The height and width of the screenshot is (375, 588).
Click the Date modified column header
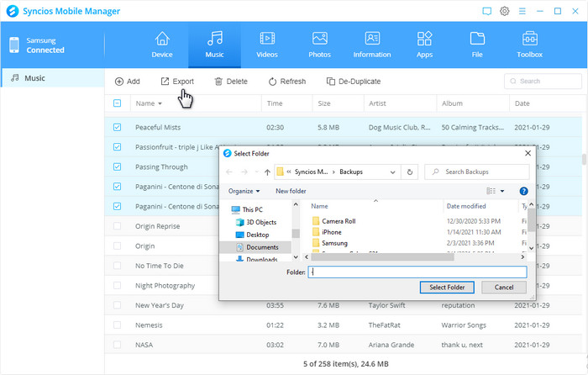(x=466, y=206)
